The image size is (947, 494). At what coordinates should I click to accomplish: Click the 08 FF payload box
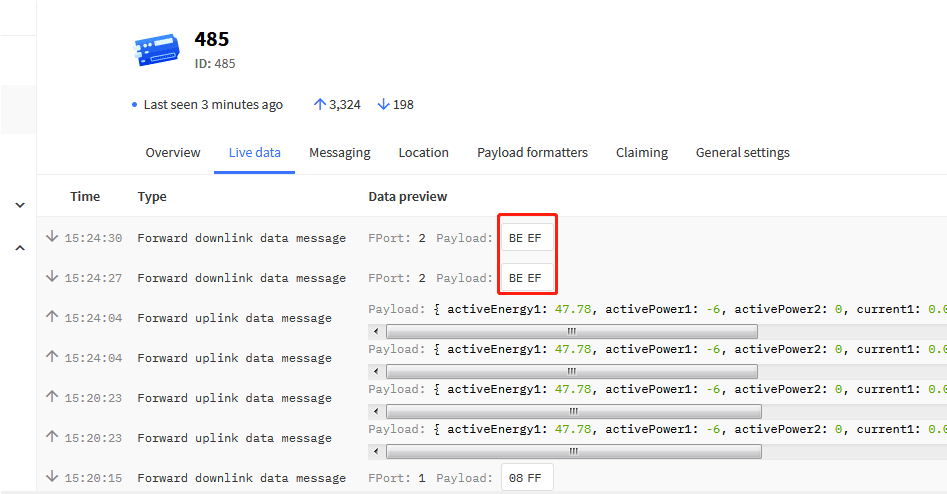tap(527, 478)
